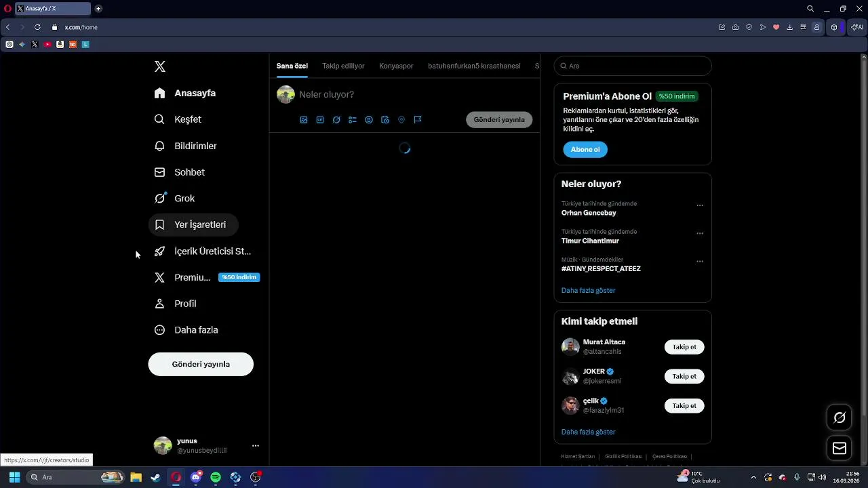The height and width of the screenshot is (488, 868).
Task: Switch to the Konyaspor tab
Action: [x=396, y=66]
